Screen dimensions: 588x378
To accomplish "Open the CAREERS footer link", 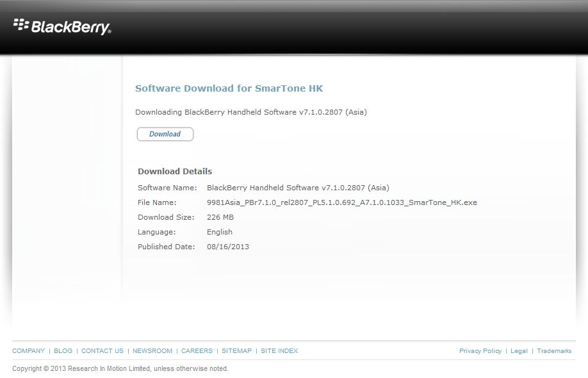I will click(x=197, y=351).
